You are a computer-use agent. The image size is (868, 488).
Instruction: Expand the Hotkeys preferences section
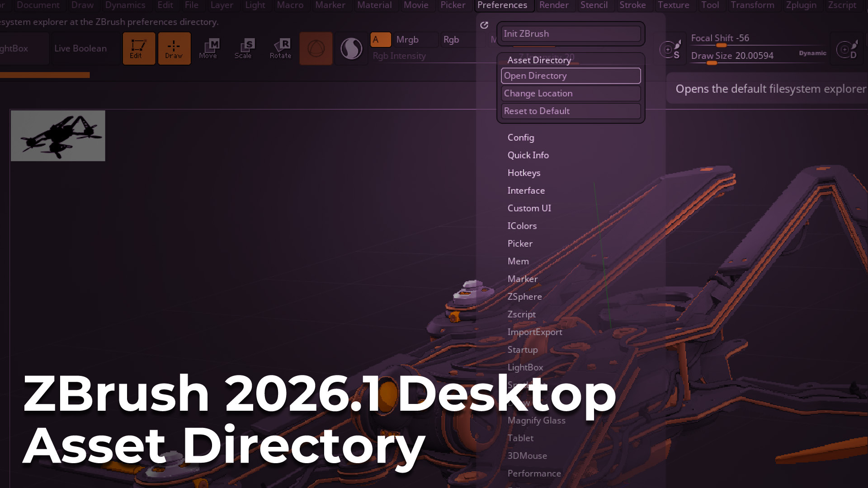click(524, 173)
